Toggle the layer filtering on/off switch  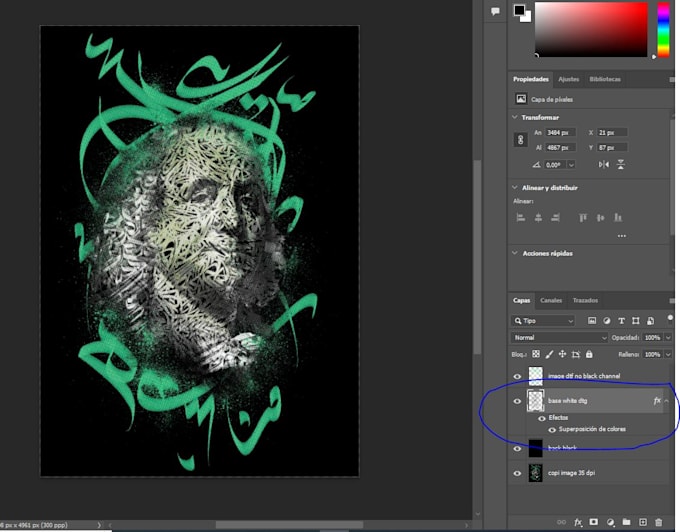[x=670, y=320]
